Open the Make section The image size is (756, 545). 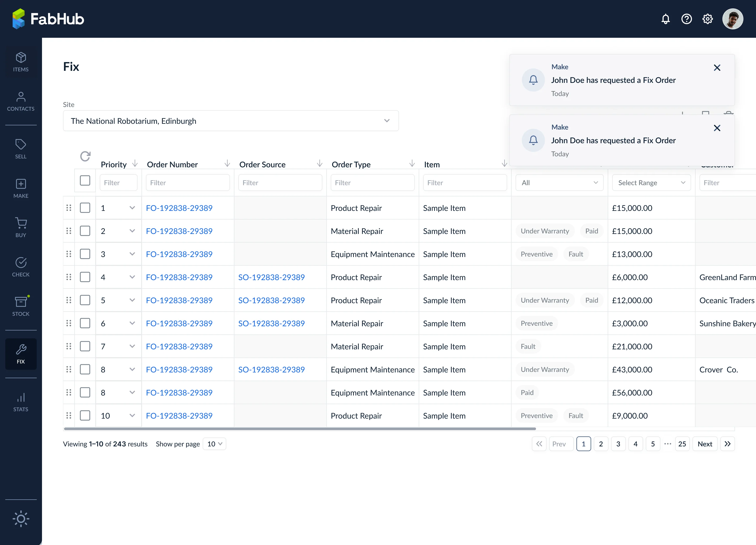(21, 189)
